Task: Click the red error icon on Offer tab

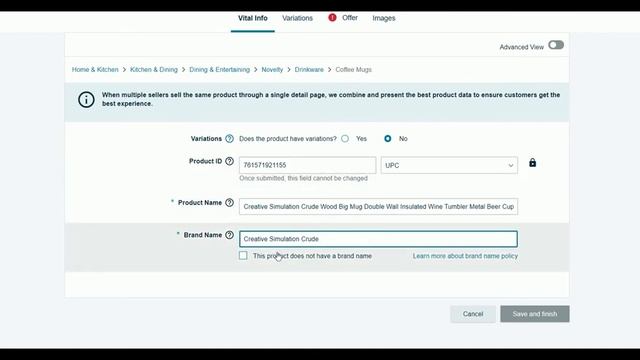Action: (x=332, y=18)
